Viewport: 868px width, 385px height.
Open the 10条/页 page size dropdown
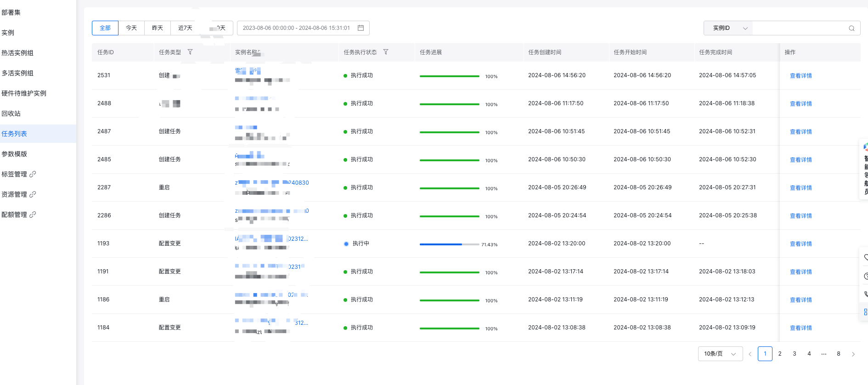[x=720, y=354]
